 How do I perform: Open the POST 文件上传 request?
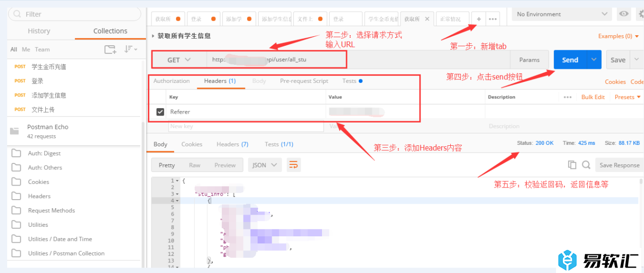click(x=74, y=109)
